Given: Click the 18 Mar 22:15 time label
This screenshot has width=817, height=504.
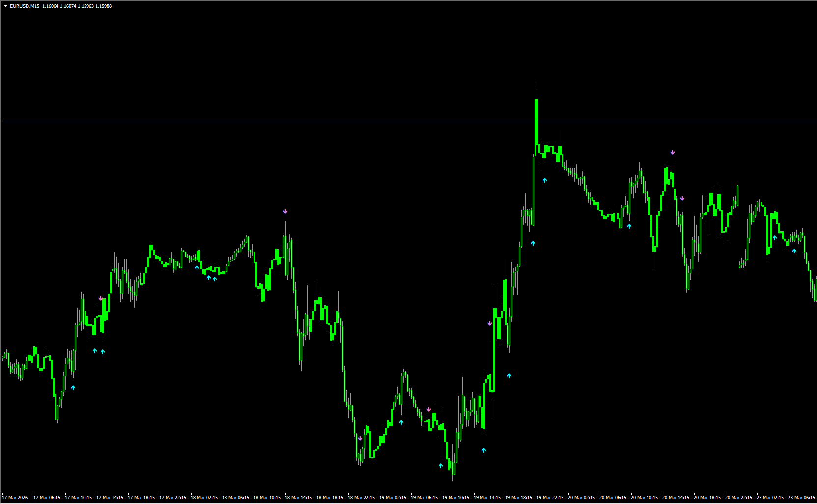Looking at the screenshot, I should pyautogui.click(x=361, y=498).
